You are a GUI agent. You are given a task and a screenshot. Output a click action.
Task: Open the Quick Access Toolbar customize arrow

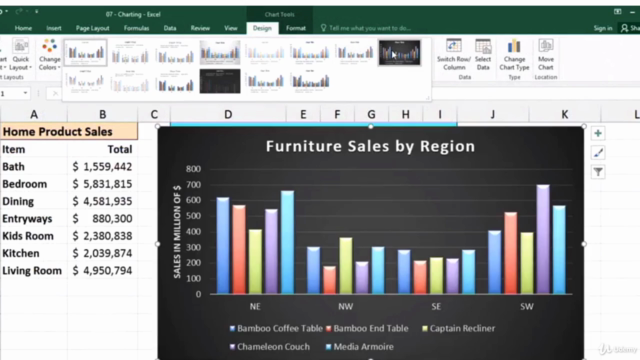[x=36, y=12]
